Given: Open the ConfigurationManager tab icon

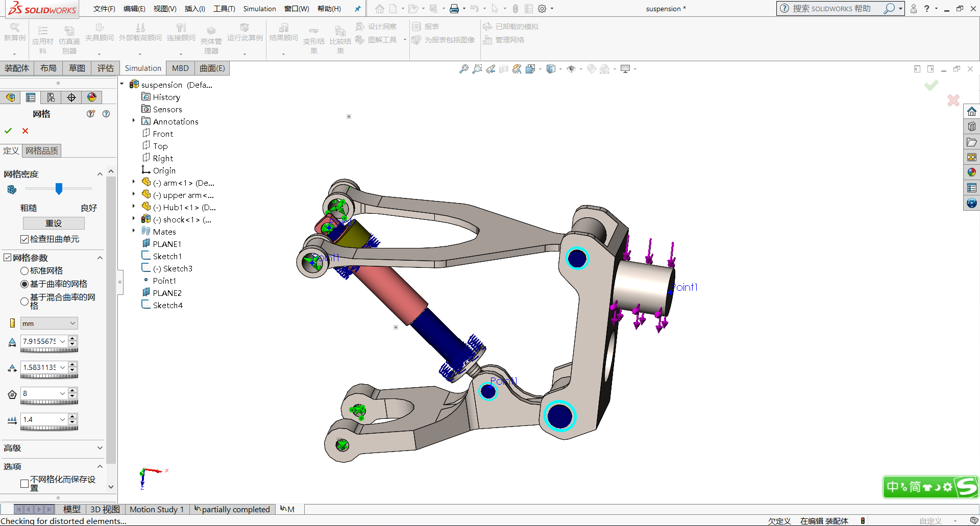Looking at the screenshot, I should coord(51,97).
